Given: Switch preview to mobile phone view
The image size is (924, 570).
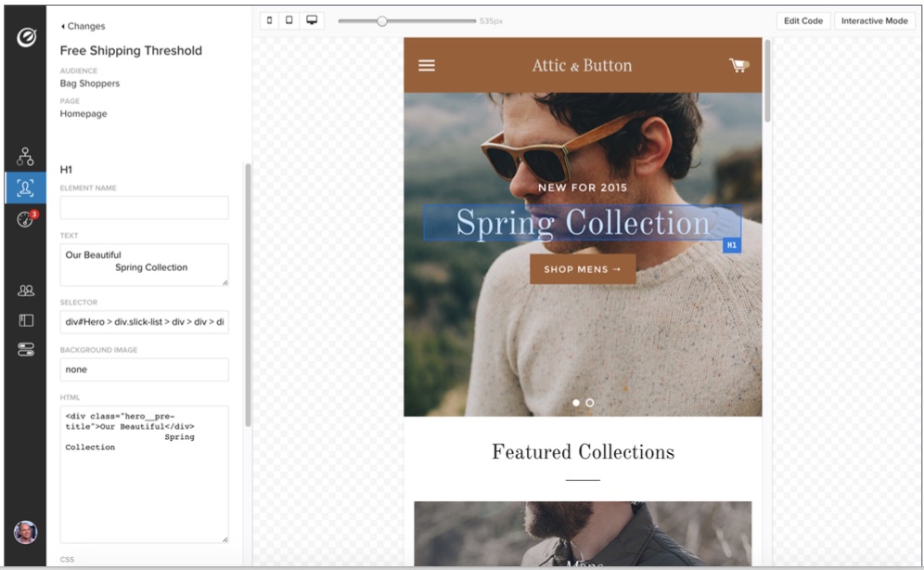Looking at the screenshot, I should pos(270,20).
